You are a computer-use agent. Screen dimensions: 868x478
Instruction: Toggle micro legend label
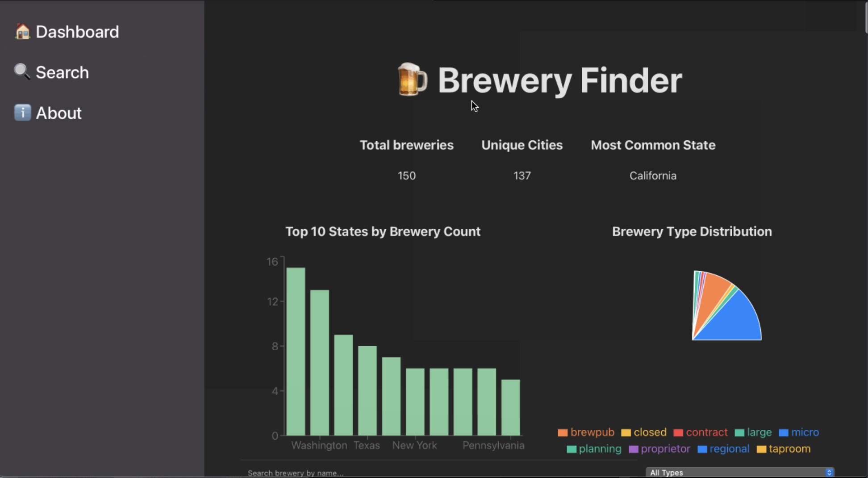[x=805, y=432]
